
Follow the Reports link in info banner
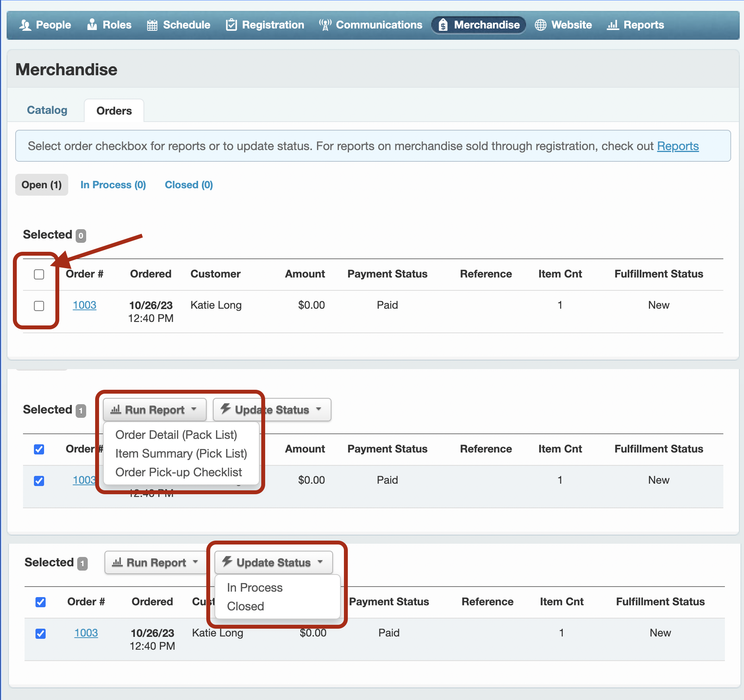(678, 146)
